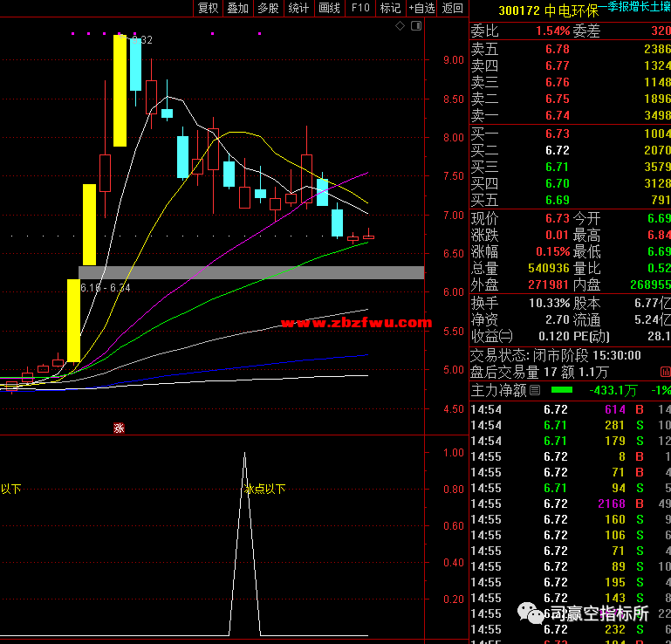Click the 返回 button

click(453, 8)
